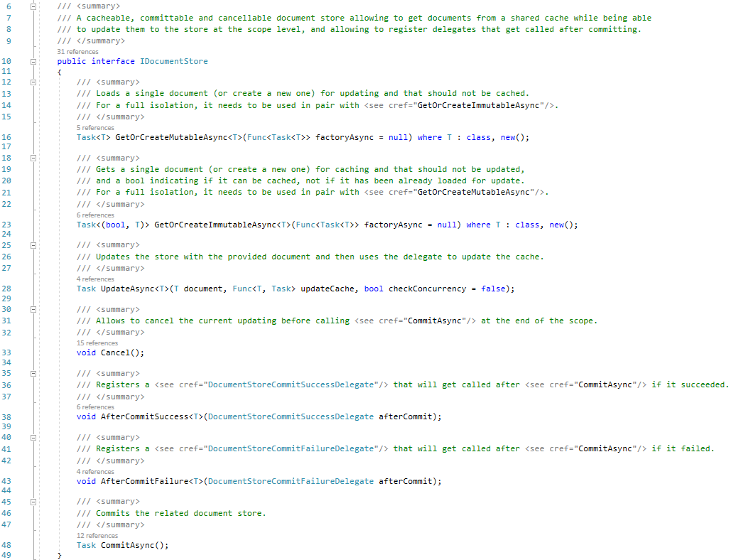Viewport: 736px width, 560px height.
Task: Collapse the summary comment at line 12
Action: (x=33, y=82)
